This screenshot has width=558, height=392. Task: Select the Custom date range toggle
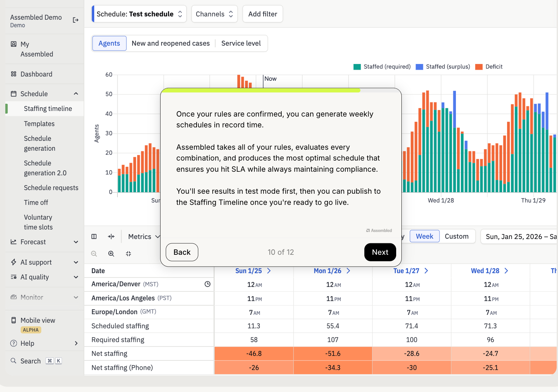click(457, 236)
